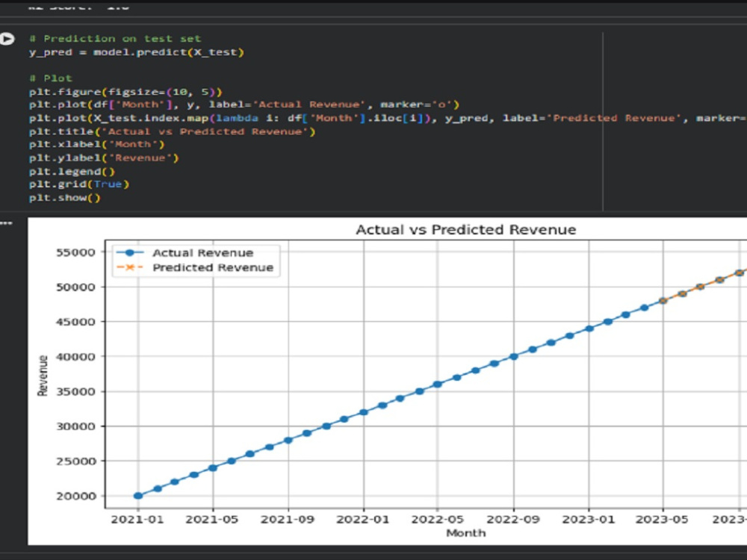Click the 'Revenue' y-axis label
The image size is (747, 560).
pyautogui.click(x=43, y=376)
